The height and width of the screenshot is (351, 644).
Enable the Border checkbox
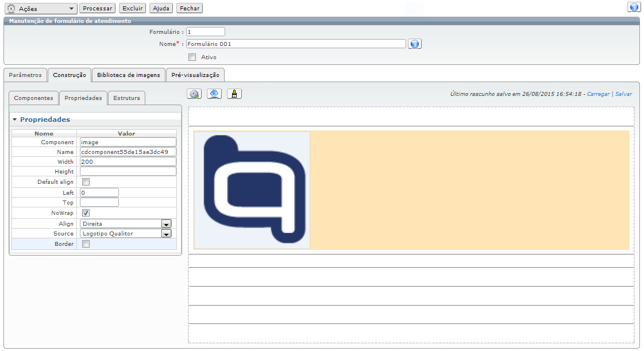[x=86, y=244]
